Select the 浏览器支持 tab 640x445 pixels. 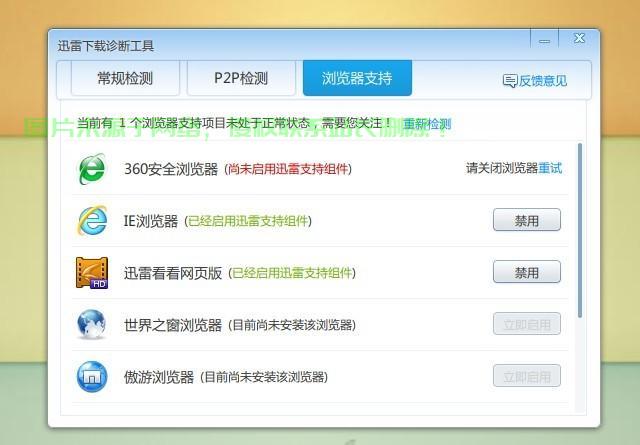click(357, 78)
